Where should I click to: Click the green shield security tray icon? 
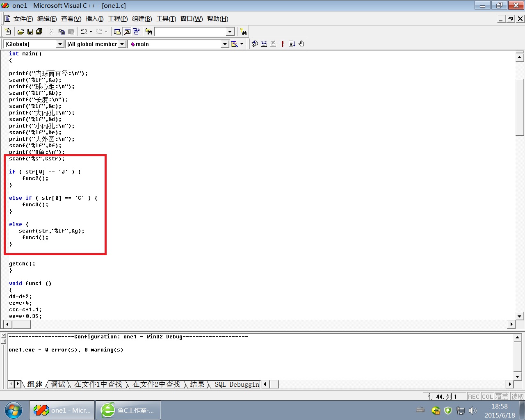click(x=448, y=410)
